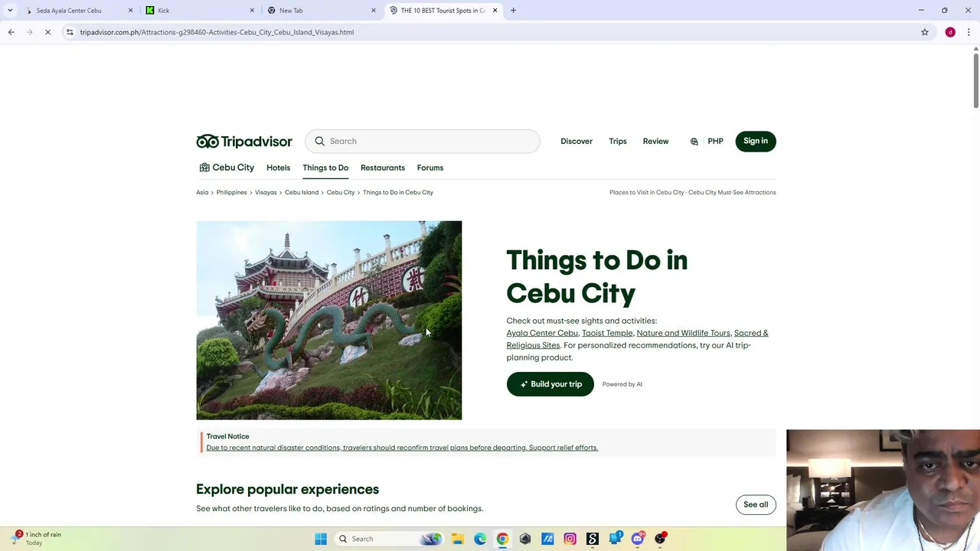Open the Asia breadcrumb link

click(202, 192)
